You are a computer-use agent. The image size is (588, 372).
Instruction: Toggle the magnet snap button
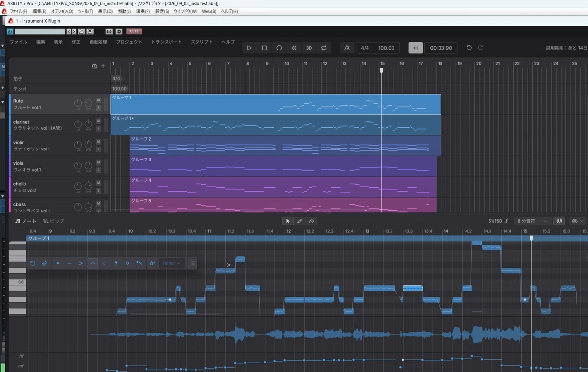(x=560, y=221)
